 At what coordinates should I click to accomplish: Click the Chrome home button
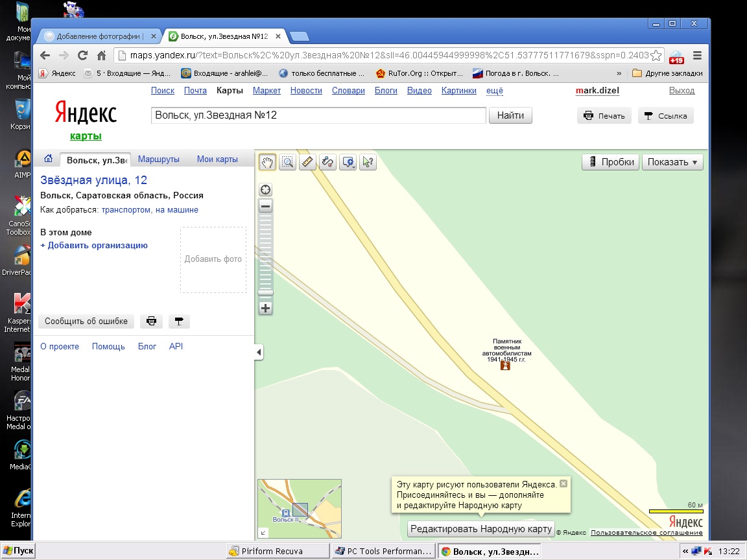click(101, 56)
